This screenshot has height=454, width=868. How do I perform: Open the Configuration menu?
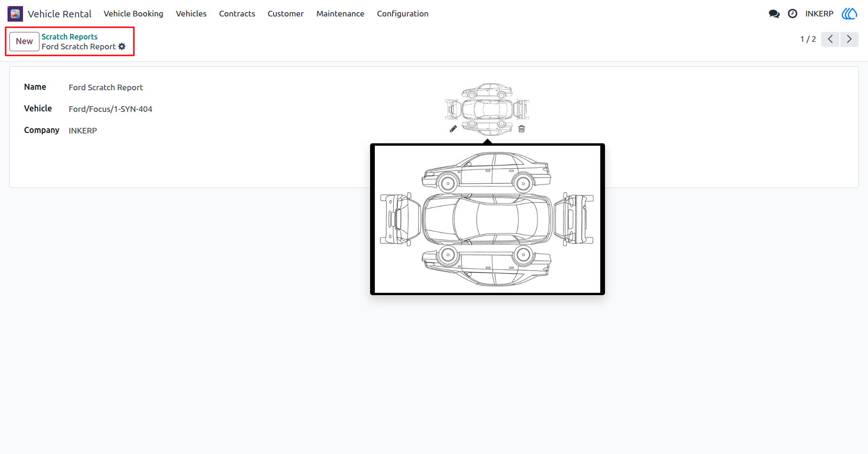(x=403, y=14)
